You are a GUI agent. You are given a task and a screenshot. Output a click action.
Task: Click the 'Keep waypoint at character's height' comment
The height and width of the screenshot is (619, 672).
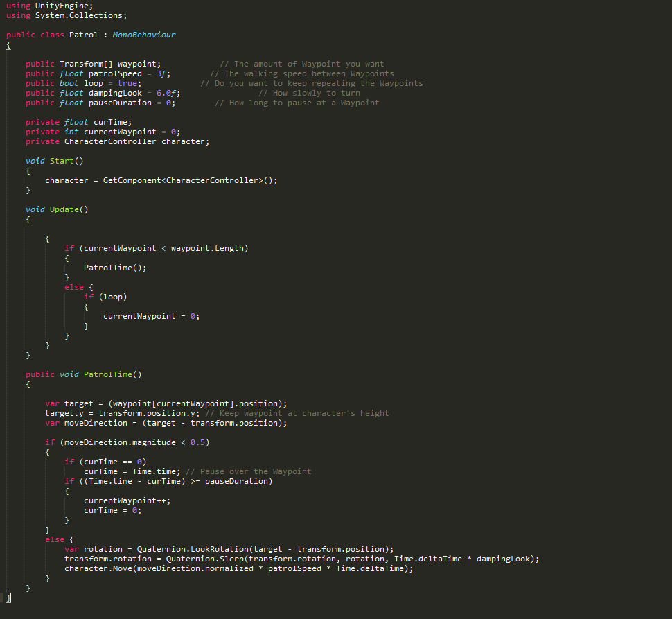297,413
